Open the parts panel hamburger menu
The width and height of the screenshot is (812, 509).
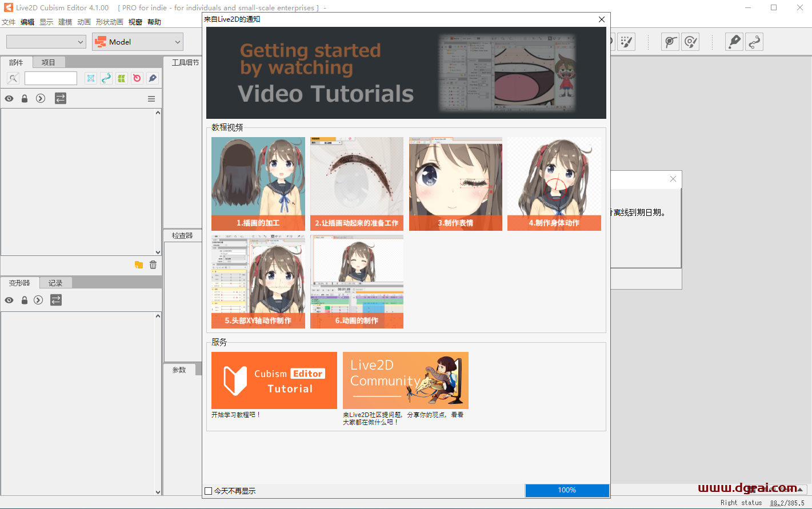151,98
